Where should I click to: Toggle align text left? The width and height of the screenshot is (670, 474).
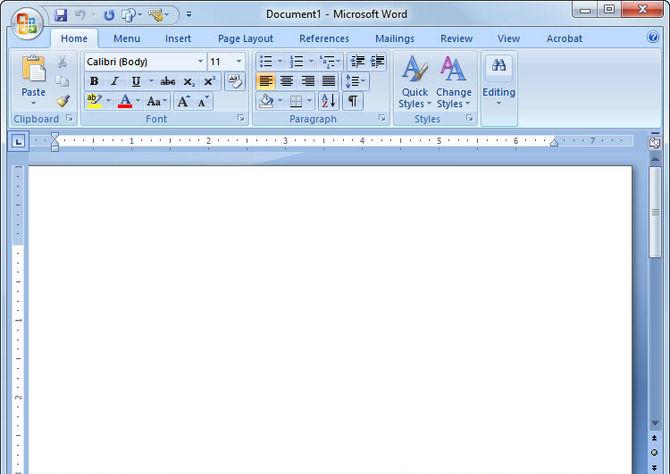(x=266, y=81)
